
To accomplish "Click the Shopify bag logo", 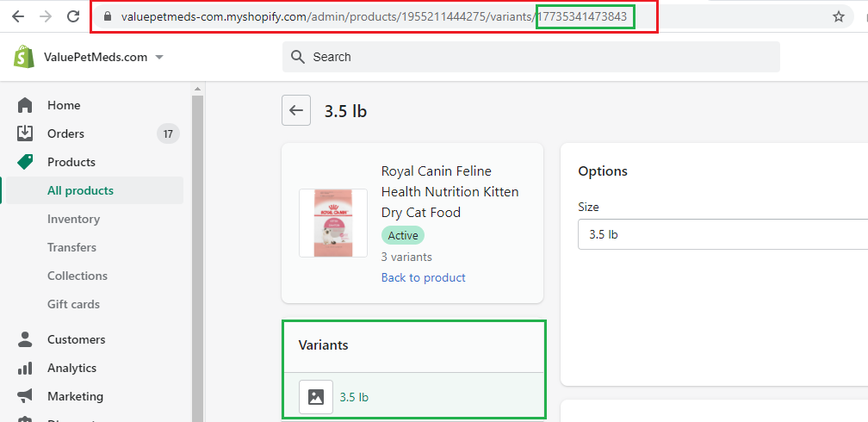I will tap(24, 57).
